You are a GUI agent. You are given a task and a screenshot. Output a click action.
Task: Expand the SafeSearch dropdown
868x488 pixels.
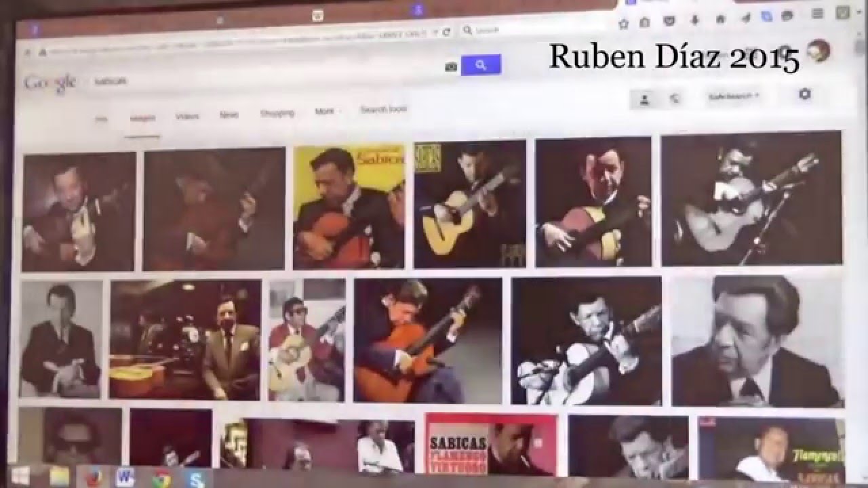point(734,96)
